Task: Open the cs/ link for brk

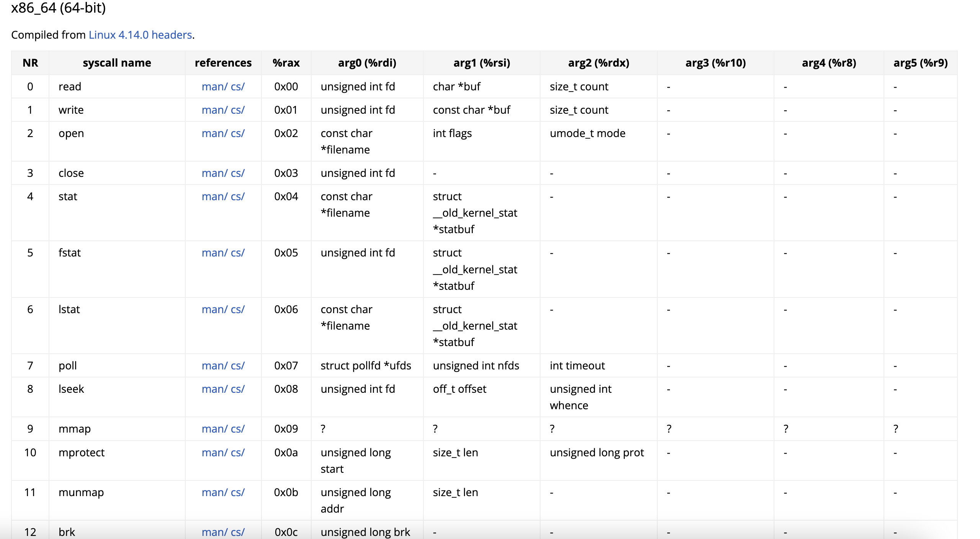Action: [237, 532]
